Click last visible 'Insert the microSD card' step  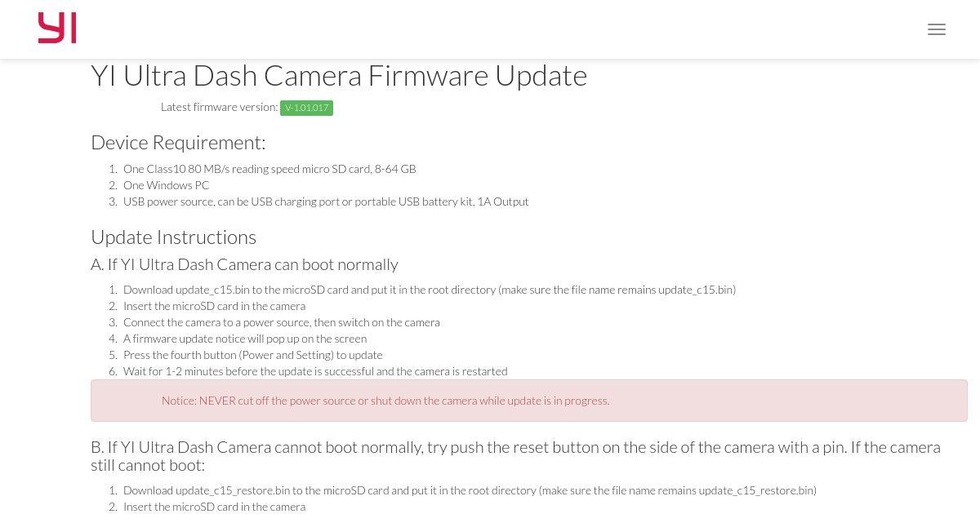214,507
